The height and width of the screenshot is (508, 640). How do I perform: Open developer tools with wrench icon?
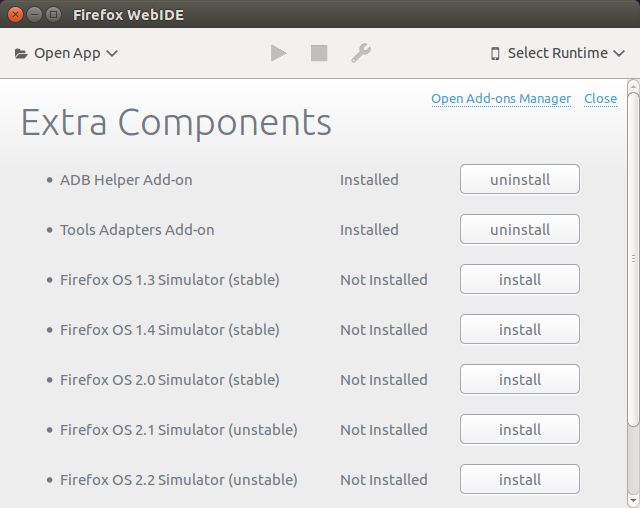pos(361,53)
